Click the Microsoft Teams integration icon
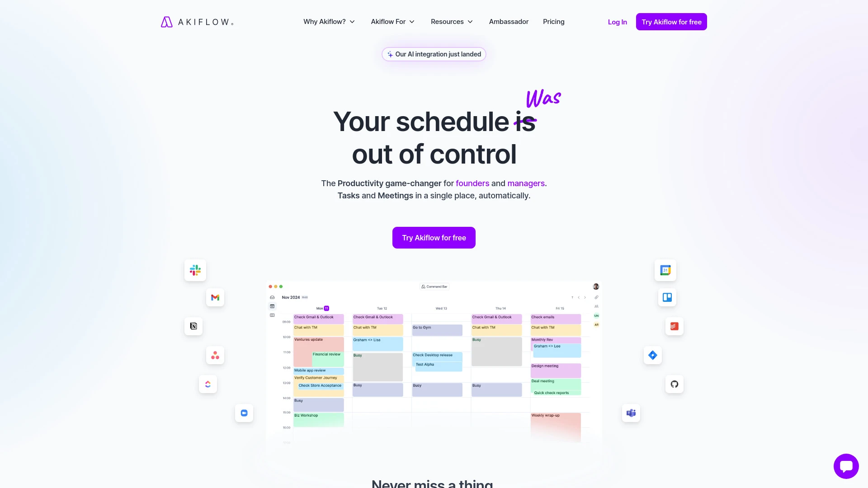Image resolution: width=868 pixels, height=488 pixels. [x=631, y=413]
